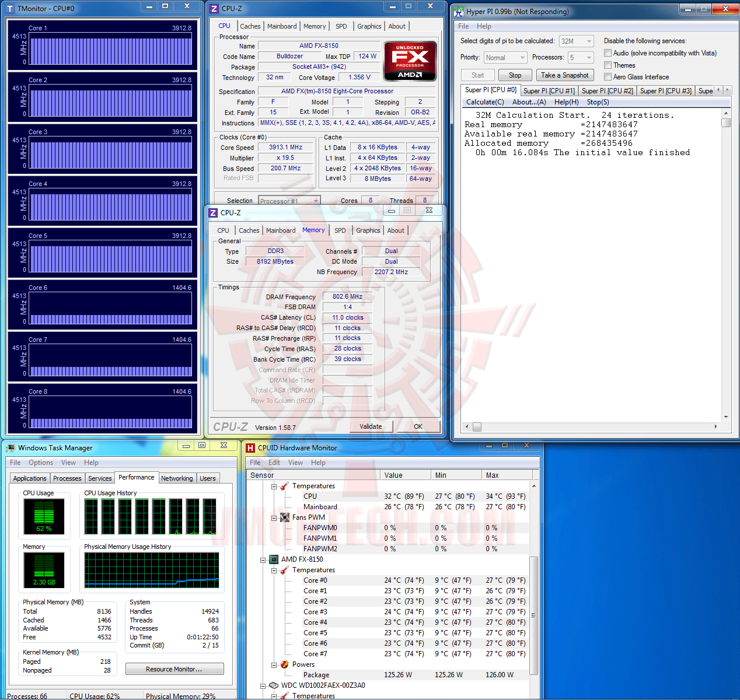The height and width of the screenshot is (700, 740).
Task: Click the AMD FX-8150 processor name field
Action: pos(319,45)
